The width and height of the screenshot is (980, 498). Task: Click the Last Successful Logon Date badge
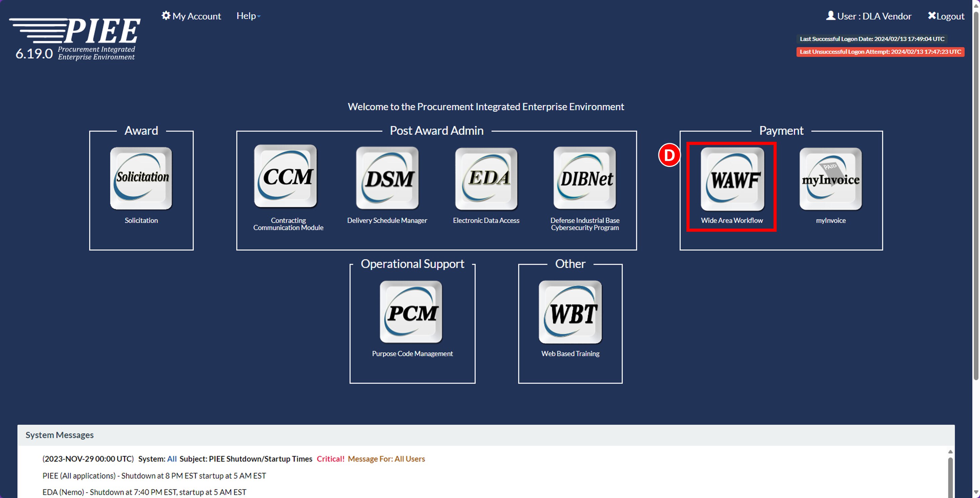pyautogui.click(x=872, y=39)
